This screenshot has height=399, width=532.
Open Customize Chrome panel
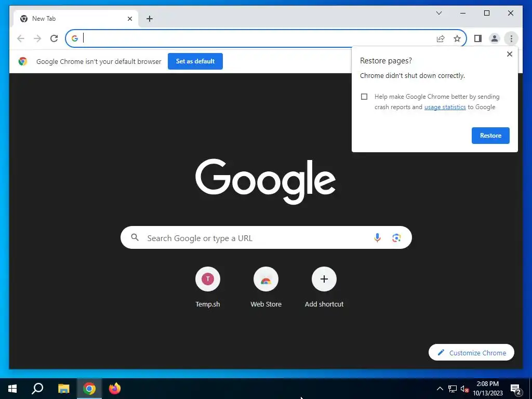[x=471, y=353]
